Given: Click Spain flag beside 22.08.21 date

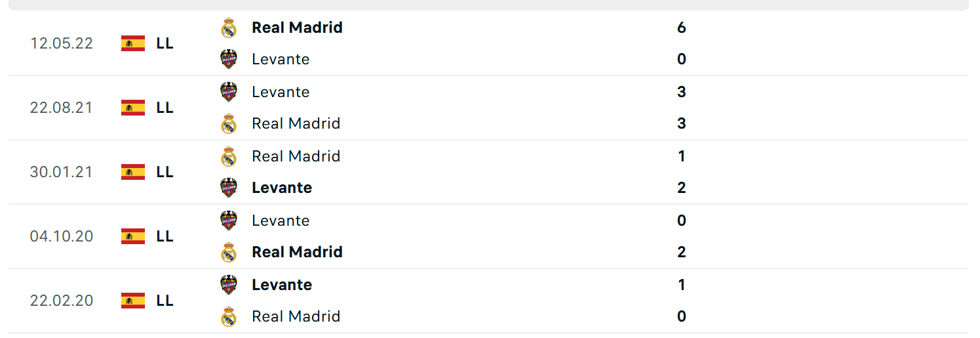Looking at the screenshot, I should click(133, 108).
